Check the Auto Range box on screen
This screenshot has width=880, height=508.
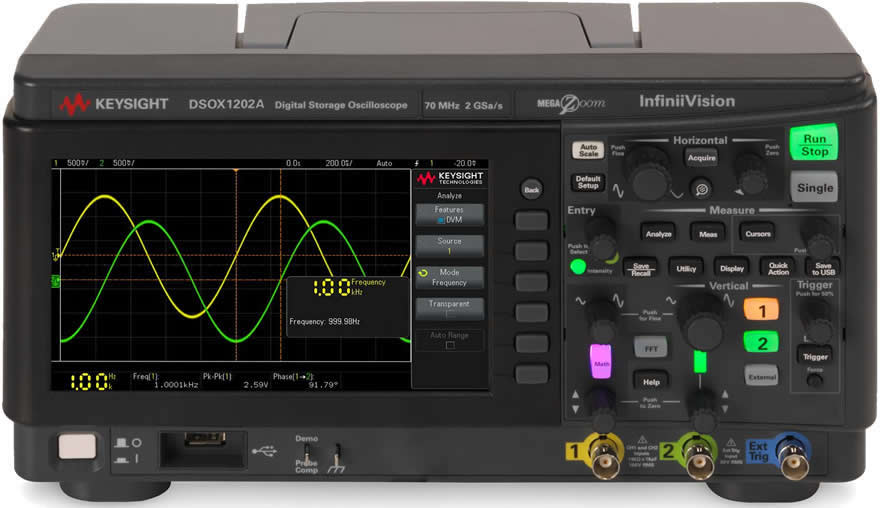[x=450, y=345]
